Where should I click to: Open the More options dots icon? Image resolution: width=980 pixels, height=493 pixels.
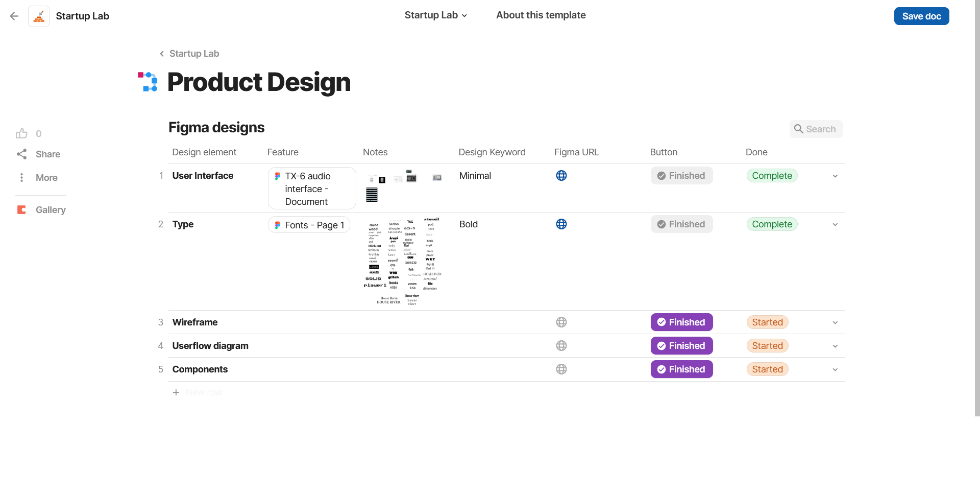coord(21,178)
